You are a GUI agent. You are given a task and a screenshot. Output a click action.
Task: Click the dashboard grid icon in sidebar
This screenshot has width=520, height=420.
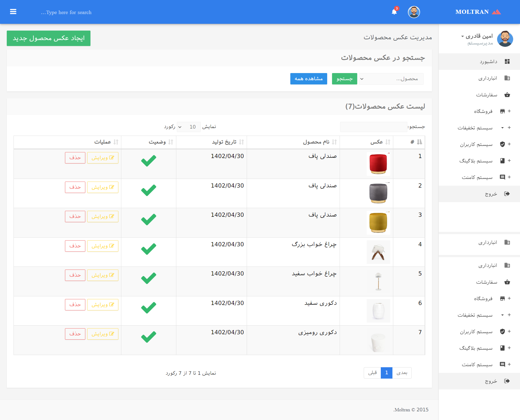[x=507, y=61]
